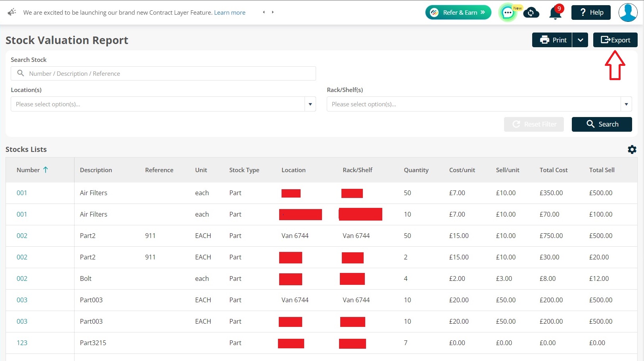Click the cloud sync icon
This screenshot has height=361, width=644.
[x=531, y=13]
